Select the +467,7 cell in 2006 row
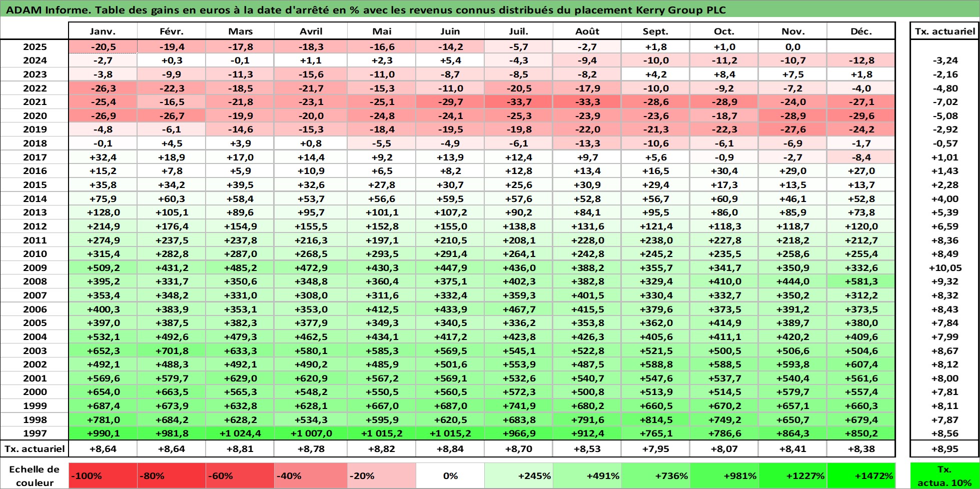 tap(519, 309)
